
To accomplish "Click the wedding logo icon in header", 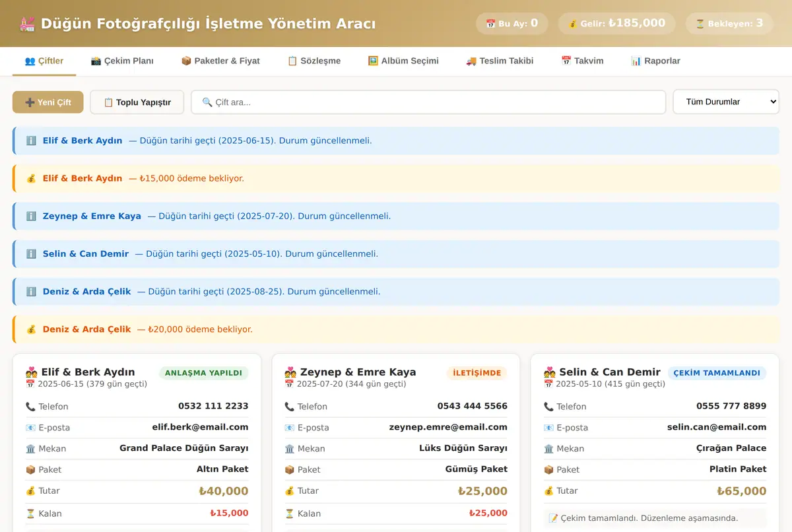I will click(x=27, y=24).
